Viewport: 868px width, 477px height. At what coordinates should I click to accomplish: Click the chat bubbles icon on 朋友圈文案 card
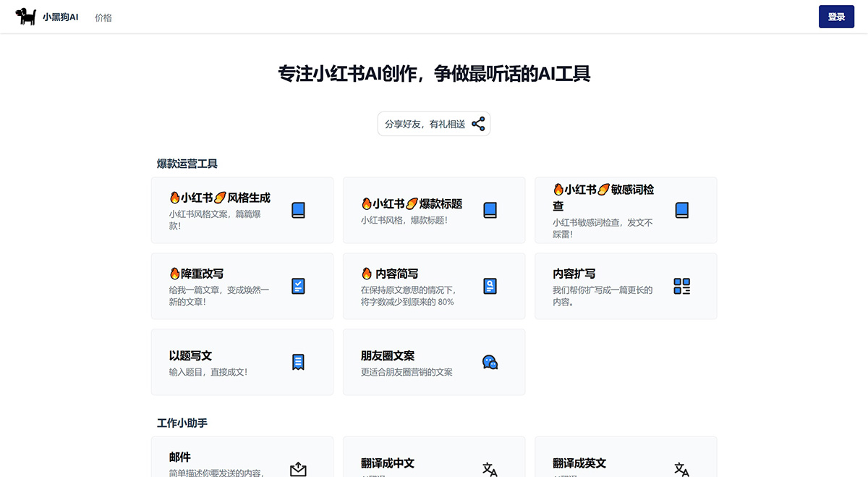click(490, 362)
